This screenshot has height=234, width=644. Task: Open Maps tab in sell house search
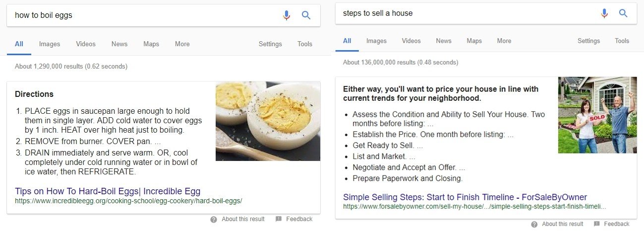(x=474, y=41)
